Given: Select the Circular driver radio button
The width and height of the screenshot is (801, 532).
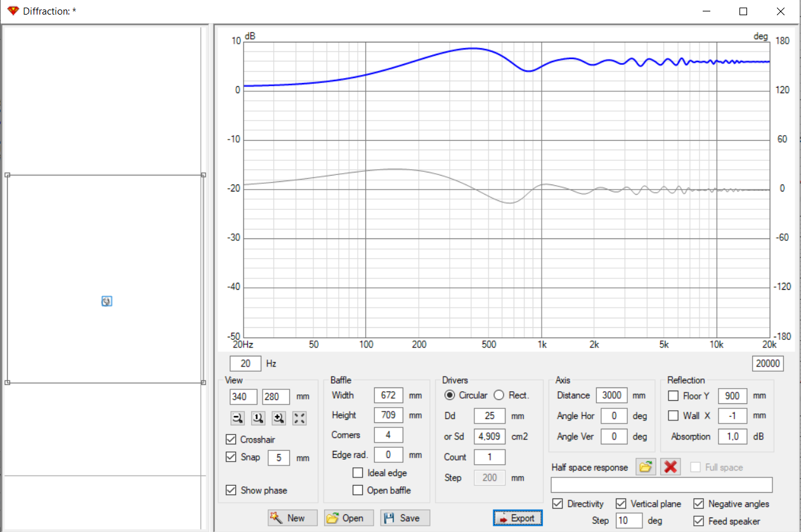Looking at the screenshot, I should point(450,395).
